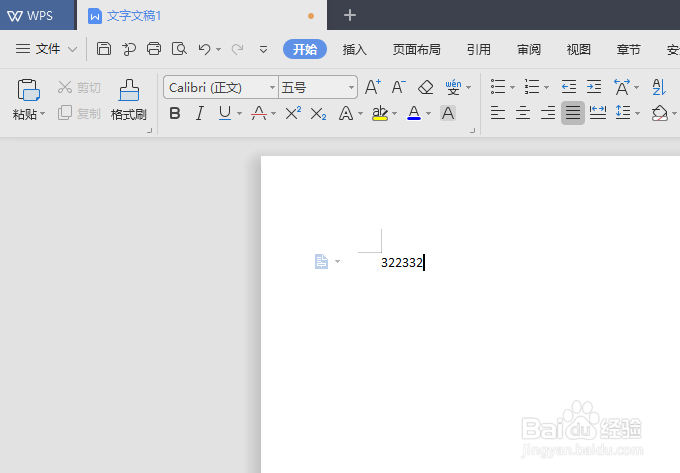This screenshot has height=473, width=680.
Task: Click the Export to PDF icon
Action: coord(129,49)
